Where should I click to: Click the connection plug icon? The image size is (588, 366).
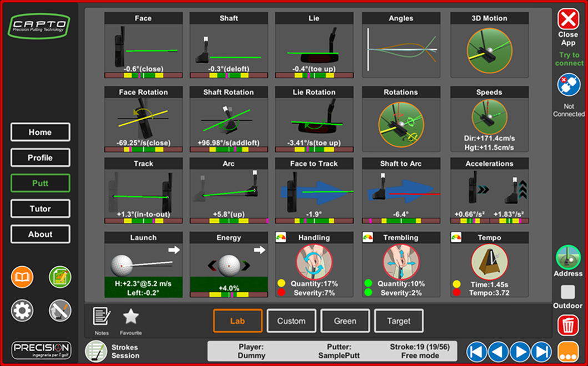569,85
